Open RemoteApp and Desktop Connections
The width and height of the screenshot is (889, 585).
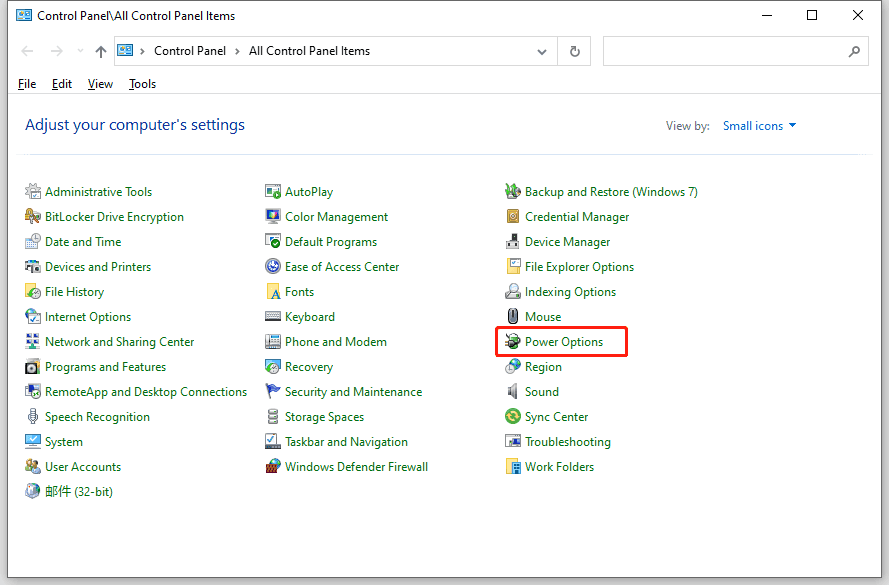[x=146, y=392]
